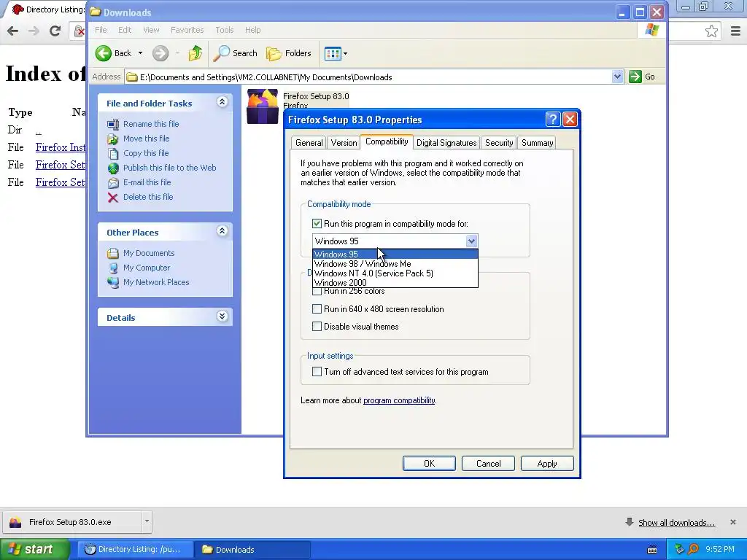Open the File menu in Downloads window

101,30
